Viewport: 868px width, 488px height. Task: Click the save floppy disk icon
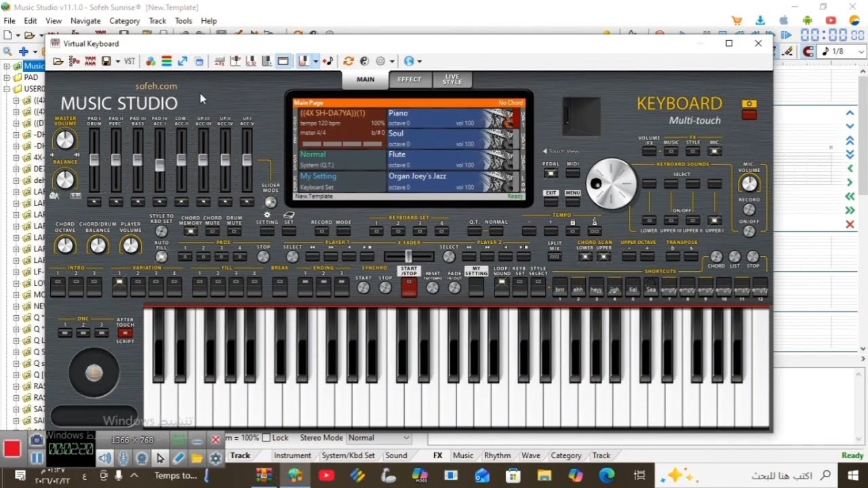click(106, 62)
